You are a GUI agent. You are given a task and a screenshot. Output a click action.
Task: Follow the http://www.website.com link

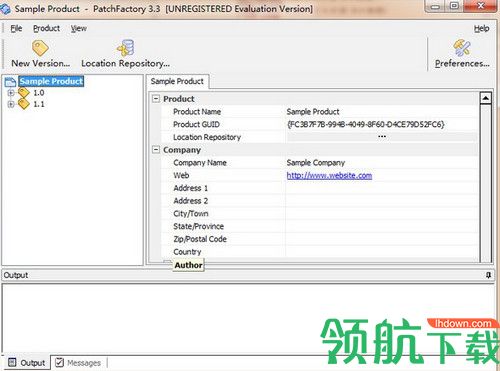329,176
